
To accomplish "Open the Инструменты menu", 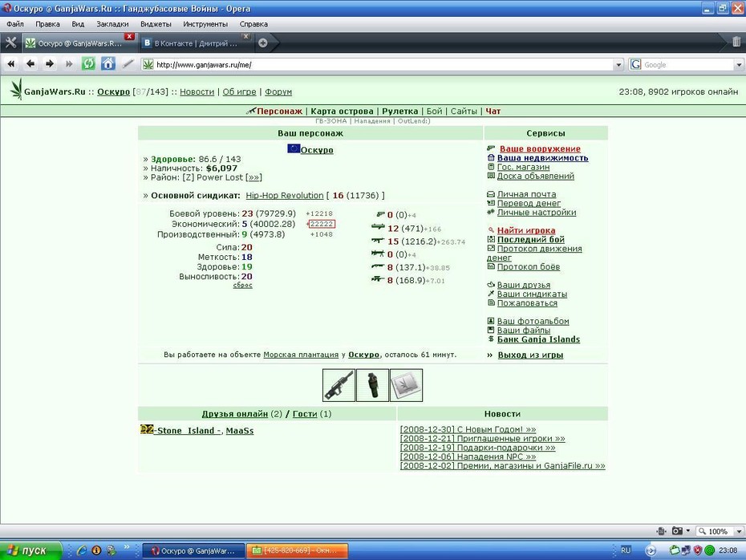I will 205,24.
